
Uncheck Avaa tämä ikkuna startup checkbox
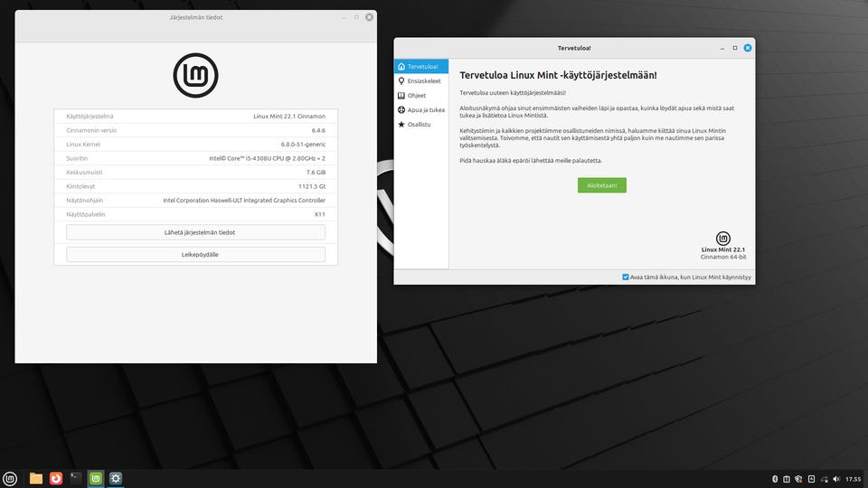626,277
